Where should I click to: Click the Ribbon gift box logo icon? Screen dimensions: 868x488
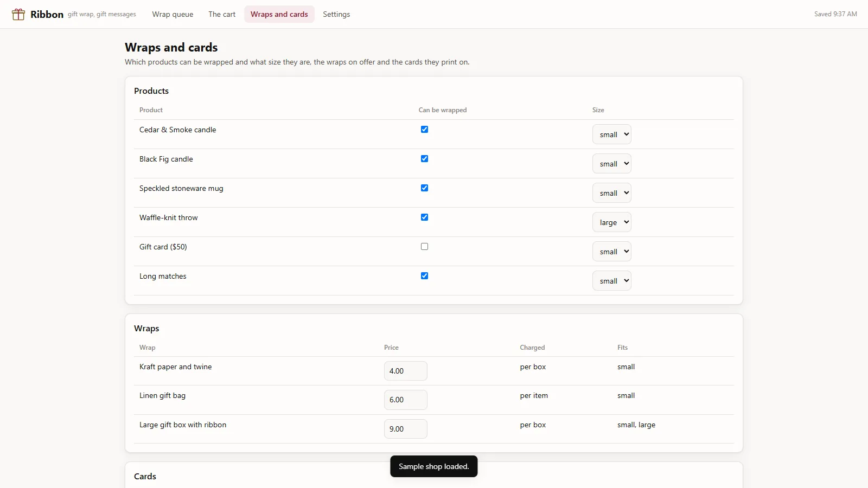pyautogui.click(x=18, y=14)
